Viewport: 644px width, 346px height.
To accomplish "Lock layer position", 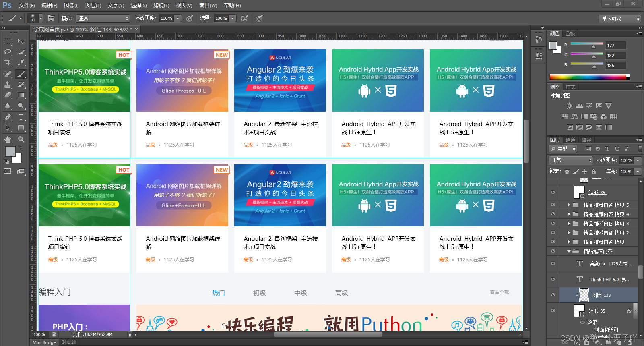I will pyautogui.click(x=584, y=172).
